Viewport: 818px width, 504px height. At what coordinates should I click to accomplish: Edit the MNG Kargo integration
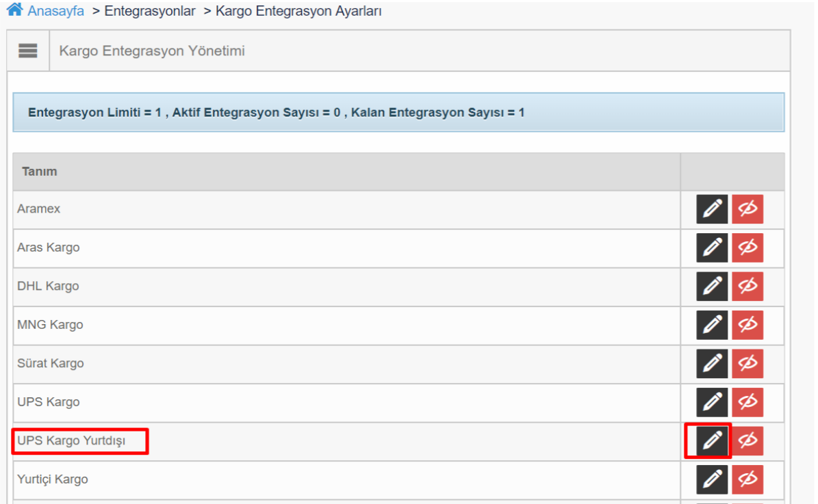[x=712, y=325]
